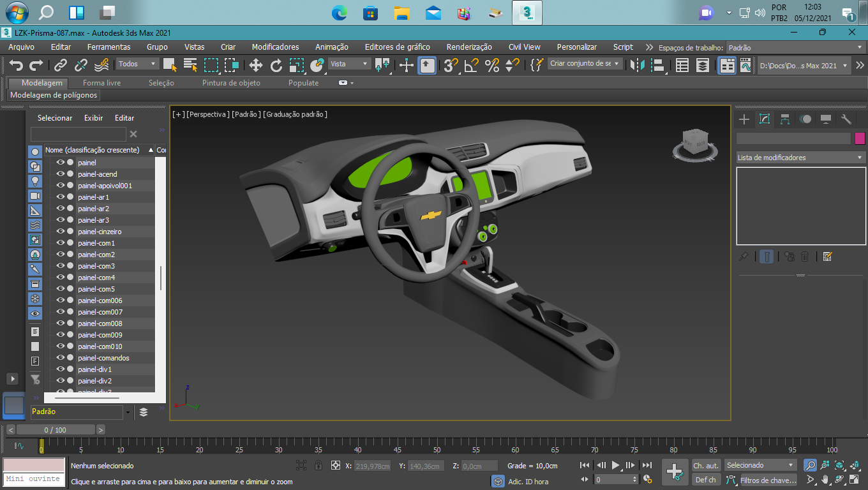The width and height of the screenshot is (868, 490).
Task: Open the Selecionado key filter dropdown
Action: point(761,465)
